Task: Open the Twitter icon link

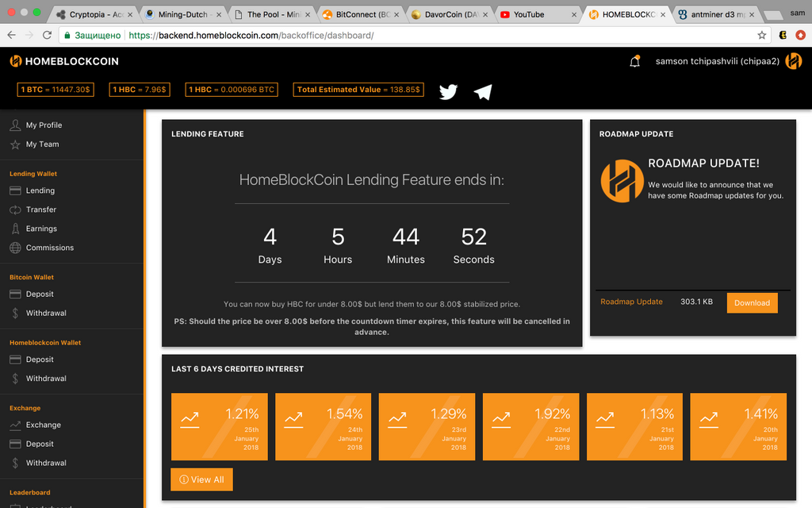Action: click(x=448, y=91)
